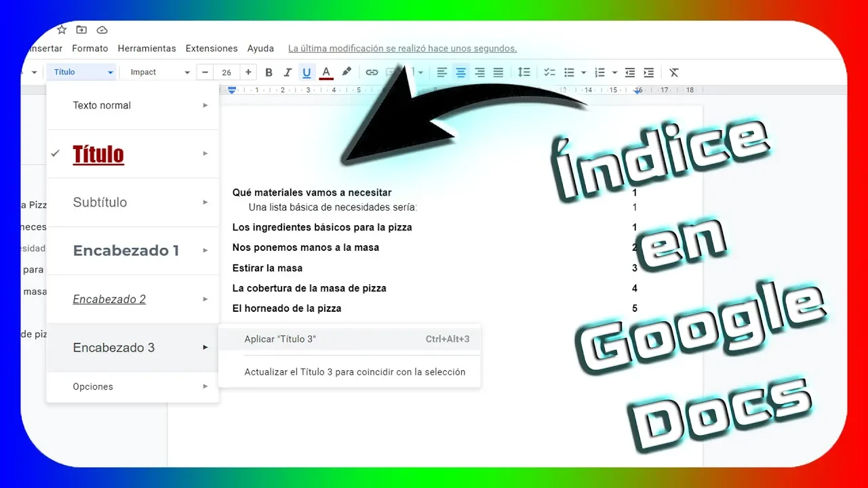Star the document with the star icon

tap(62, 30)
